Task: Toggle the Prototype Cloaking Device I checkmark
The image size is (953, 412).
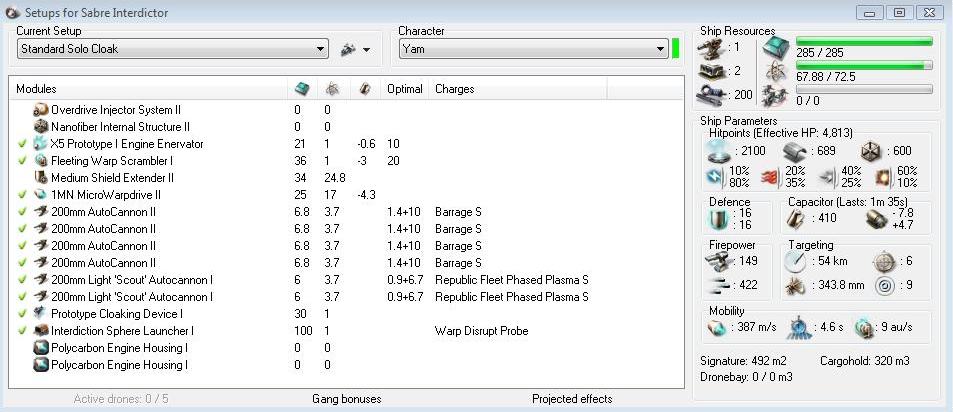Action: click(23, 314)
